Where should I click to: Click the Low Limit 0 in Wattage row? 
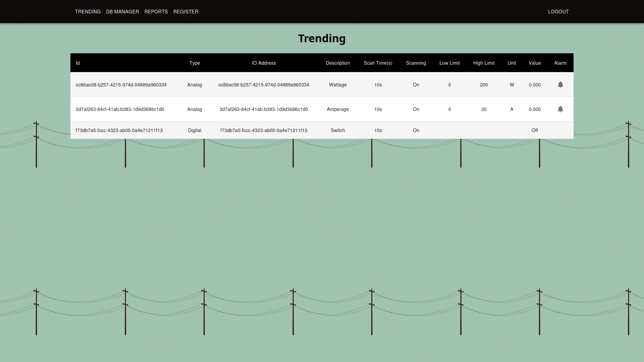449,85
